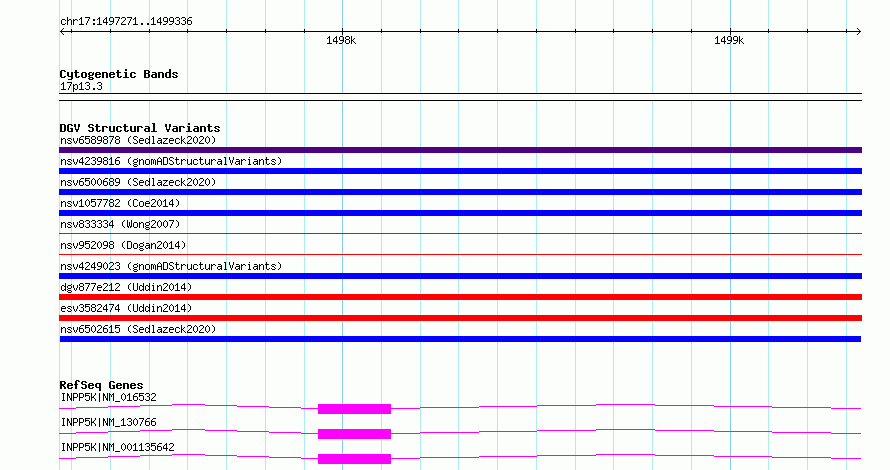Click the thin red nsv833334 variant line
This screenshot has height=470, width=890.
click(x=460, y=233)
